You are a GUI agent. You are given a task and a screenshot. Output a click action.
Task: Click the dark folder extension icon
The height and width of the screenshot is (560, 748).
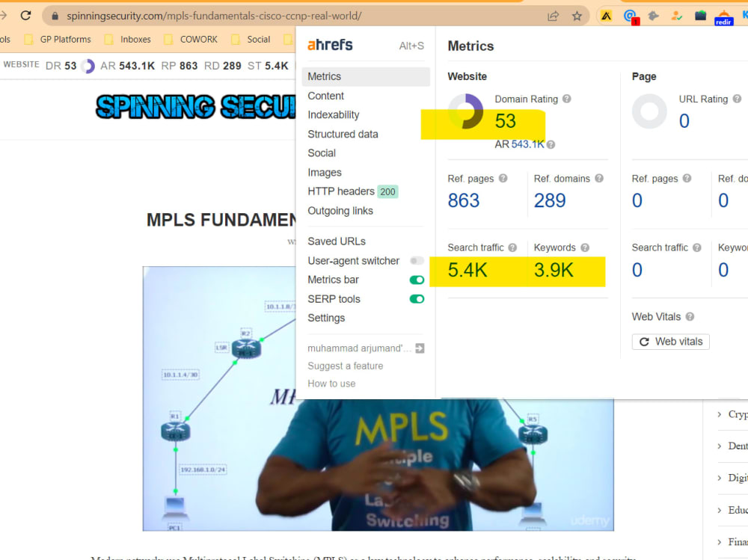[x=700, y=16]
